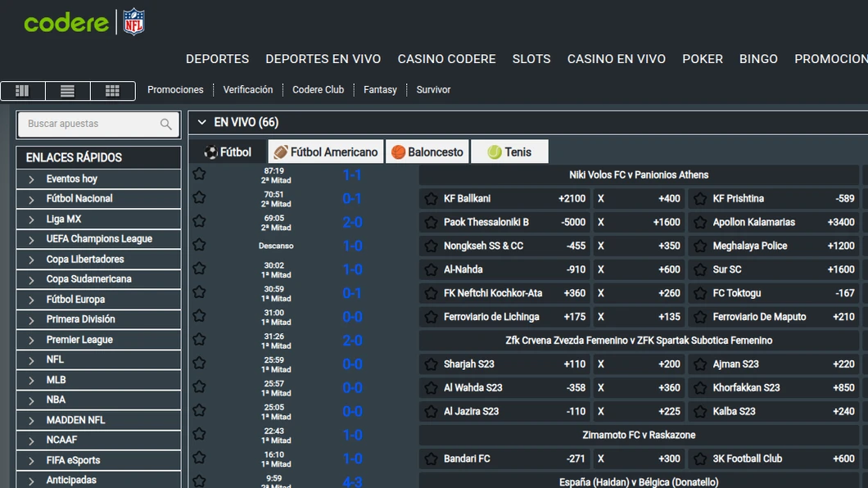This screenshot has width=868, height=488.
Task: Toggle star next to Al-Nahda
Action: click(x=431, y=269)
